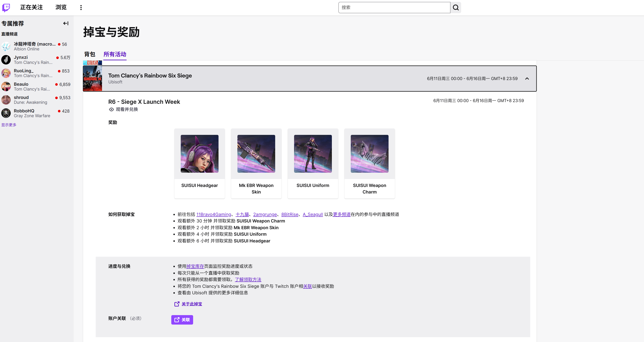Click the external link icon beside 关于此掉宝
Image resolution: width=644 pixels, height=342 pixels.
click(x=177, y=304)
